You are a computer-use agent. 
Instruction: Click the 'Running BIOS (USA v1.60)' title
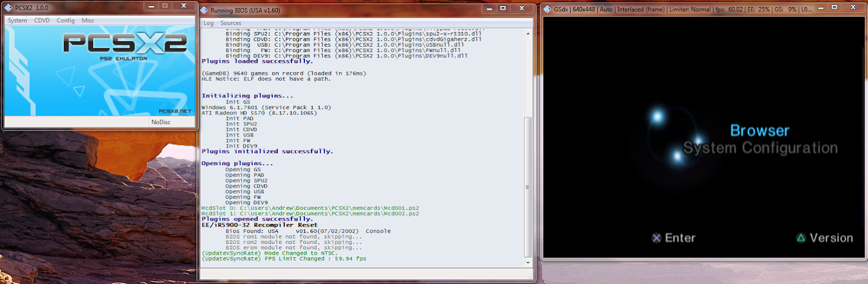click(246, 10)
